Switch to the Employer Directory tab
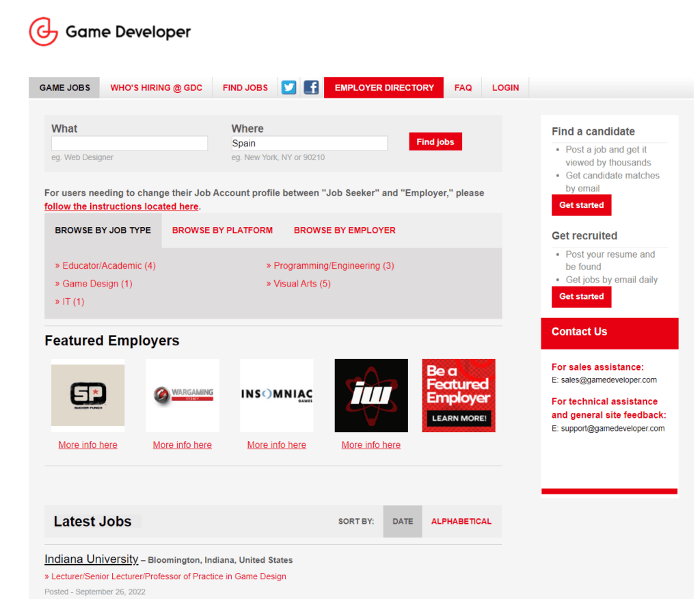700x599 pixels. pos(383,87)
